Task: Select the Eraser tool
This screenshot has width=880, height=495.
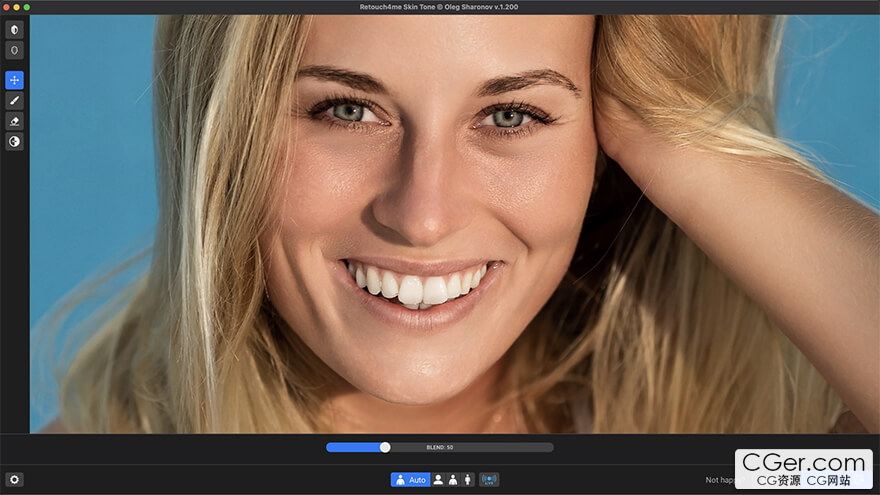Action: (x=14, y=121)
